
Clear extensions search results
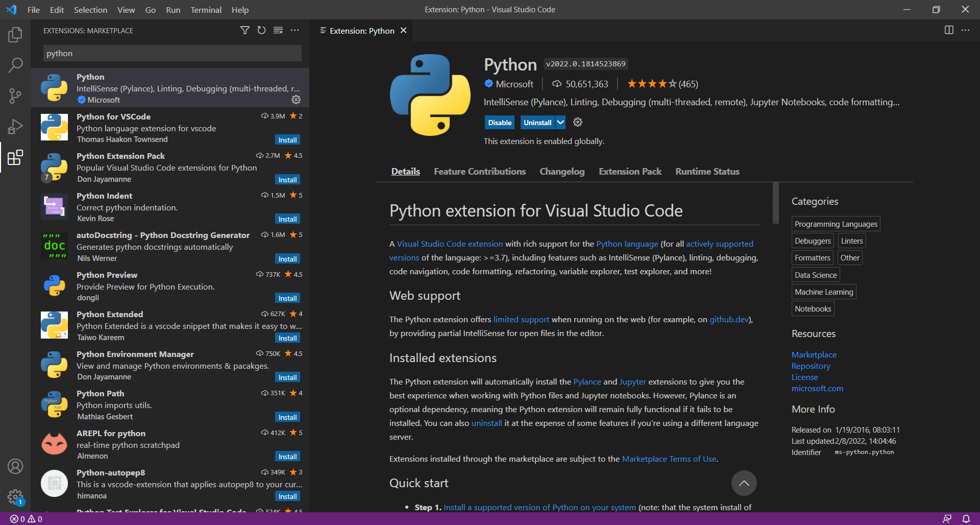(278, 30)
